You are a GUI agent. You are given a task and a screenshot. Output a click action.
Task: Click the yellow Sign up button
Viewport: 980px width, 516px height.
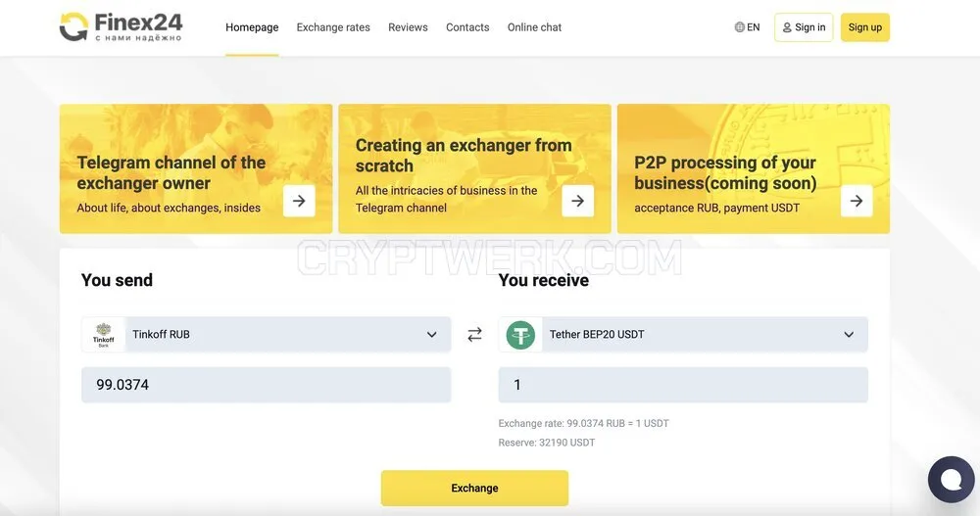[865, 27]
